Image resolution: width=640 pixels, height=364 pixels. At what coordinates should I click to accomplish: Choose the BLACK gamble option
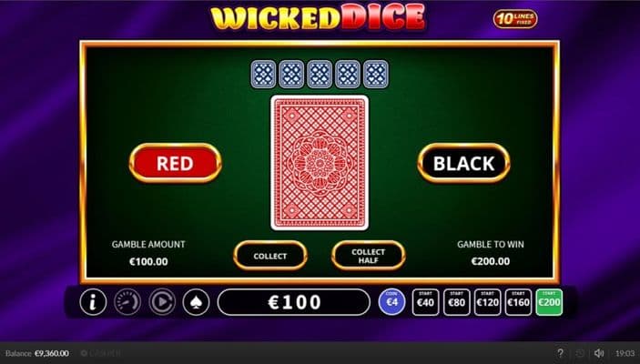click(463, 163)
